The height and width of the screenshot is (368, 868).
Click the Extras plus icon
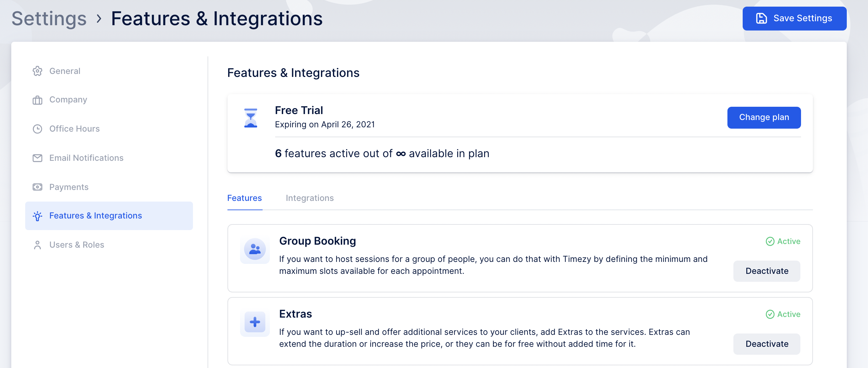click(x=255, y=322)
